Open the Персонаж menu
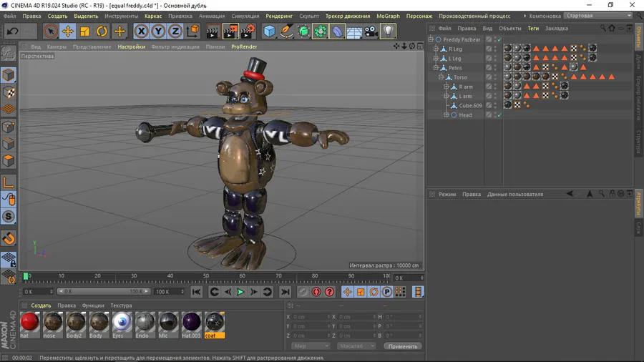 (419, 16)
